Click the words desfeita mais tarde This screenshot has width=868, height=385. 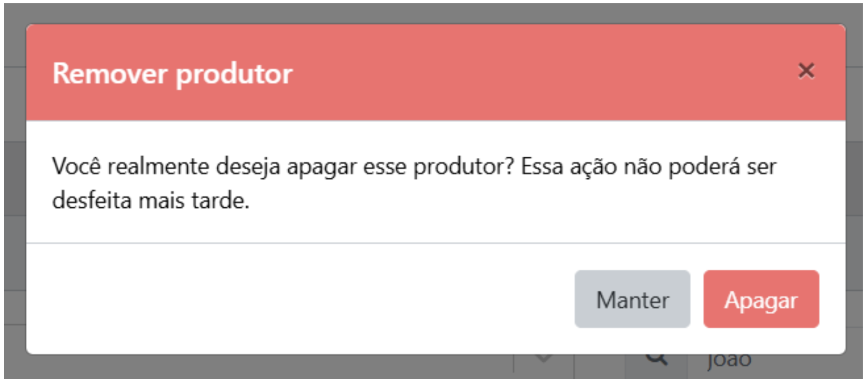coord(150,201)
